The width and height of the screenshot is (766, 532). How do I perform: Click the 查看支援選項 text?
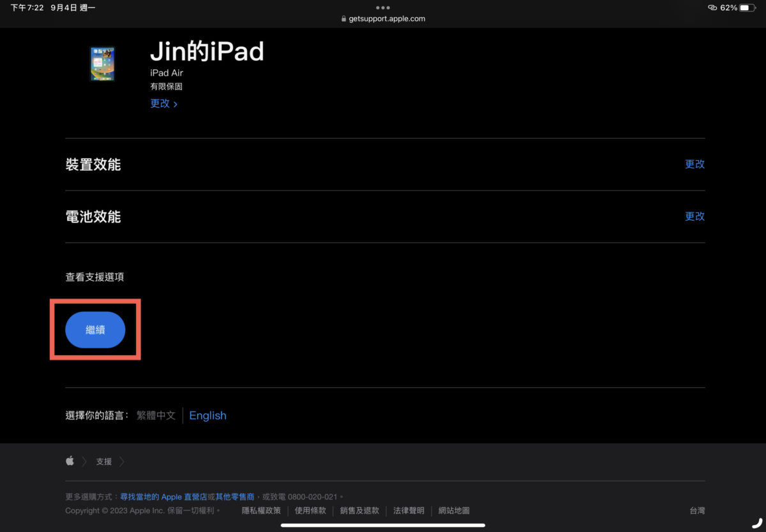point(94,277)
